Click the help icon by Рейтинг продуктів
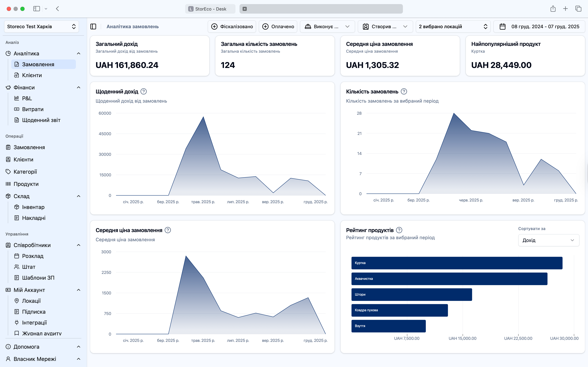 coord(399,230)
